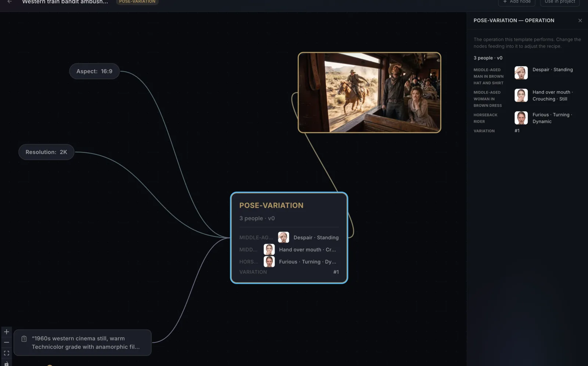
Task: Select the POSE-VARIATION node title
Action: 271,205
